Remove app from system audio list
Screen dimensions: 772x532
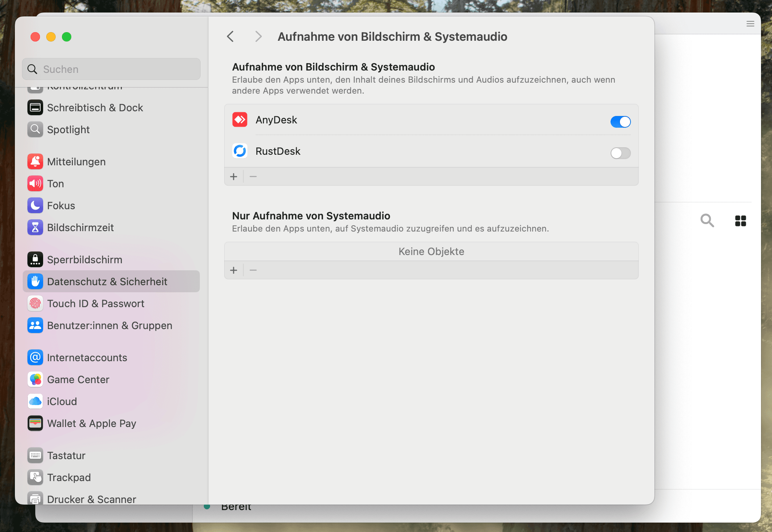[253, 270]
